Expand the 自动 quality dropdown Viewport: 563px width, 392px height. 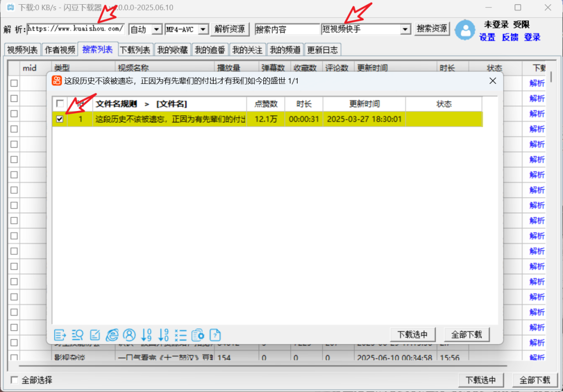point(157,29)
